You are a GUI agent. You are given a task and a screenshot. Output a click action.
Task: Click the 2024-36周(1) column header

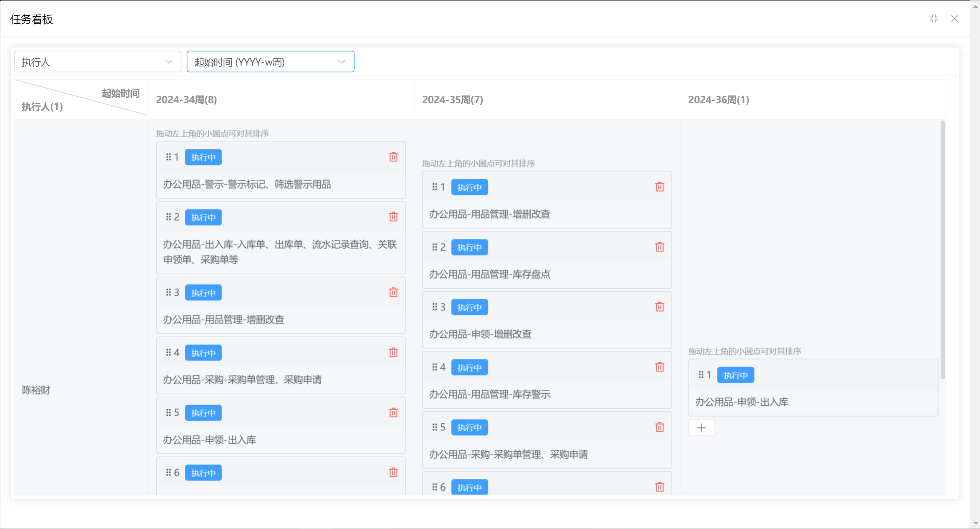[719, 100]
